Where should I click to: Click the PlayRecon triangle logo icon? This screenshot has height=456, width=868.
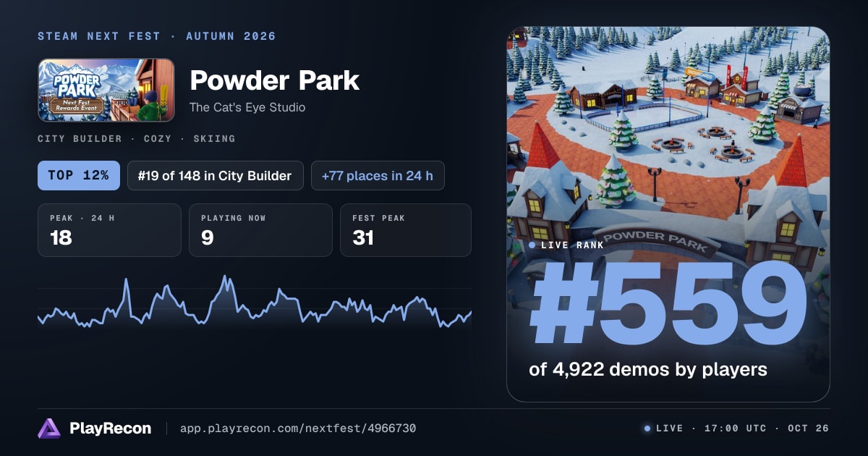[49, 428]
